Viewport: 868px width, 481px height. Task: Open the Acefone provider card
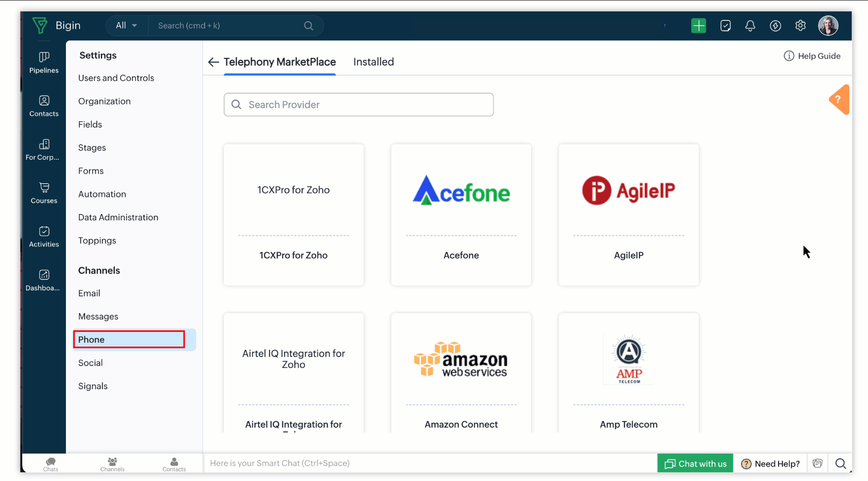461,215
